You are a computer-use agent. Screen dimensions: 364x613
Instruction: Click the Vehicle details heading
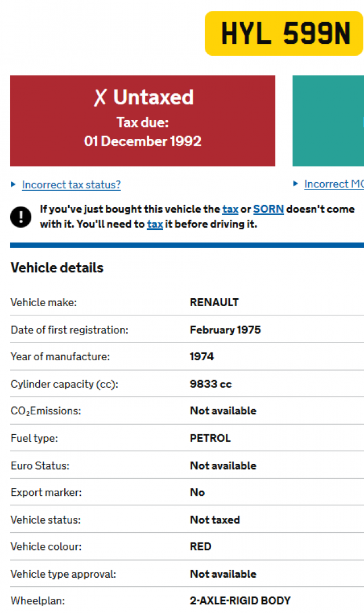click(57, 268)
